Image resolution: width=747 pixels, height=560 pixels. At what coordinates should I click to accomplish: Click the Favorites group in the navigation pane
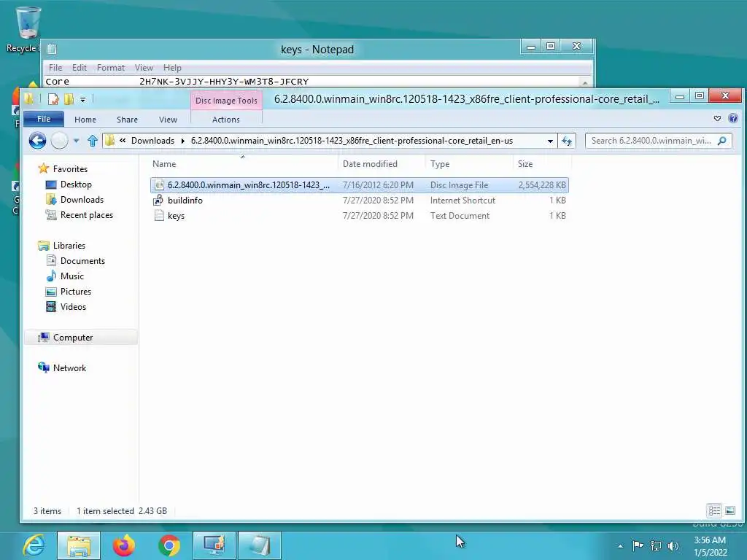point(70,168)
